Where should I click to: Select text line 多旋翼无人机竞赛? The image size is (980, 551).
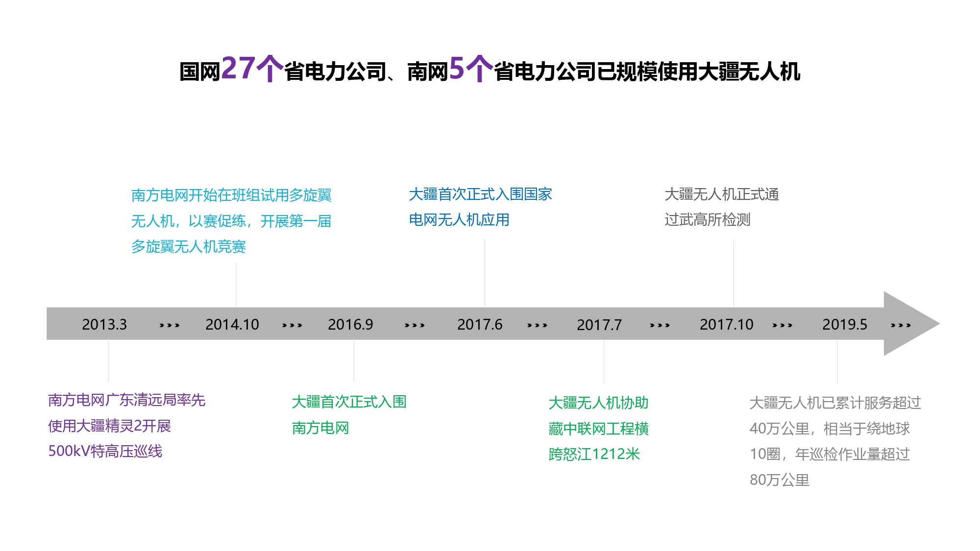(x=188, y=246)
